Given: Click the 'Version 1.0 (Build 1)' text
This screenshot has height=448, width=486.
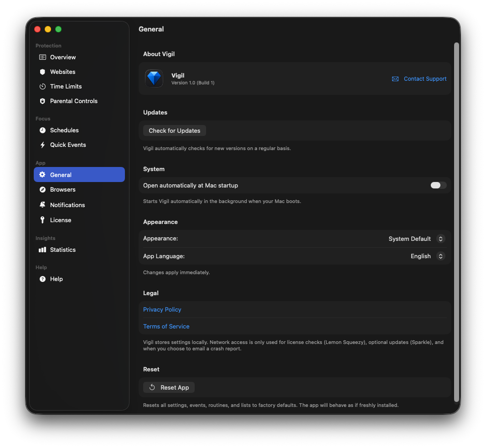Looking at the screenshot, I should (193, 83).
